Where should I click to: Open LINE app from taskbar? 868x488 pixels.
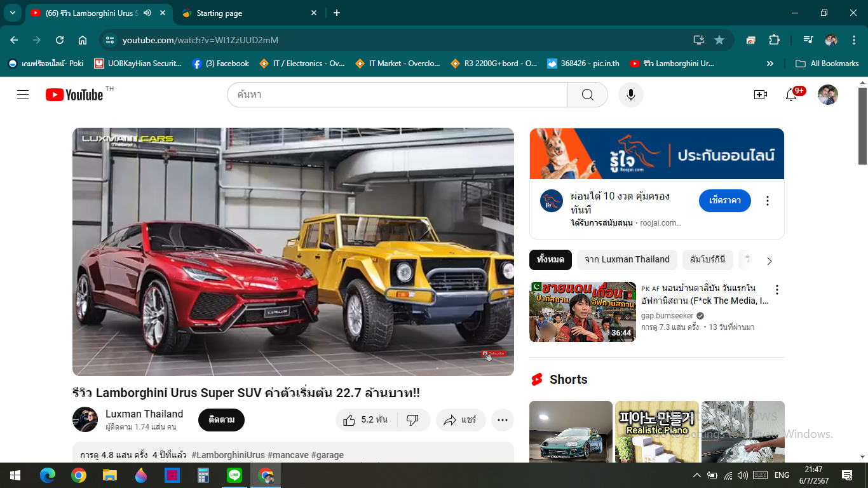[234, 475]
